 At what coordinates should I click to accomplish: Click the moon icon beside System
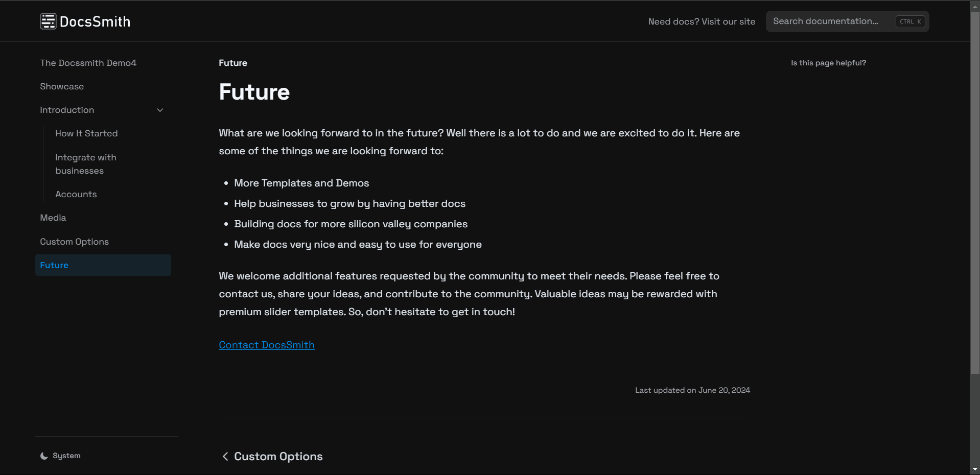pos(44,456)
